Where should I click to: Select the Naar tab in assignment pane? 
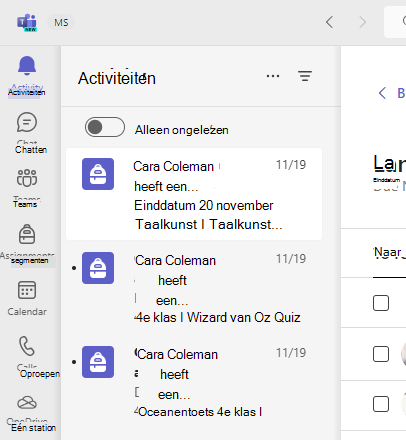[x=389, y=253]
